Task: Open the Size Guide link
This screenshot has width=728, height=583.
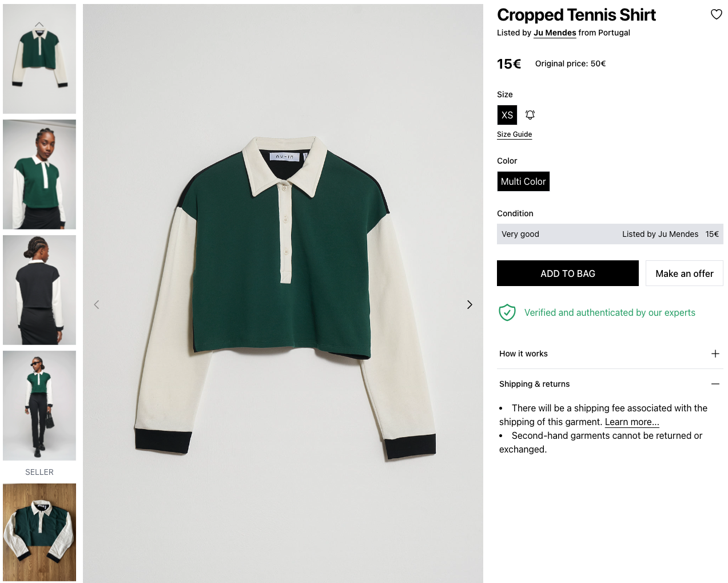Action: (x=514, y=134)
